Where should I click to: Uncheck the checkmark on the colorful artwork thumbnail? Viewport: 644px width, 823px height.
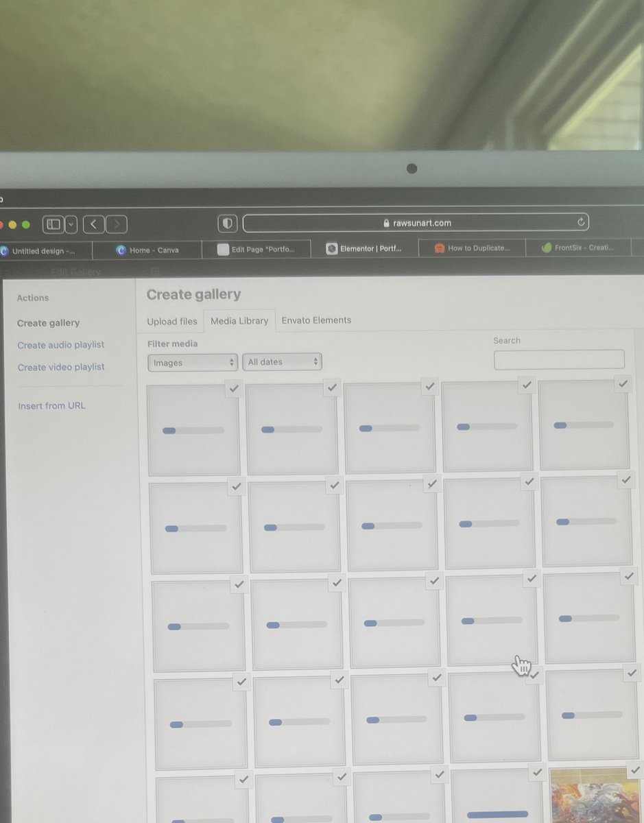tap(634, 770)
